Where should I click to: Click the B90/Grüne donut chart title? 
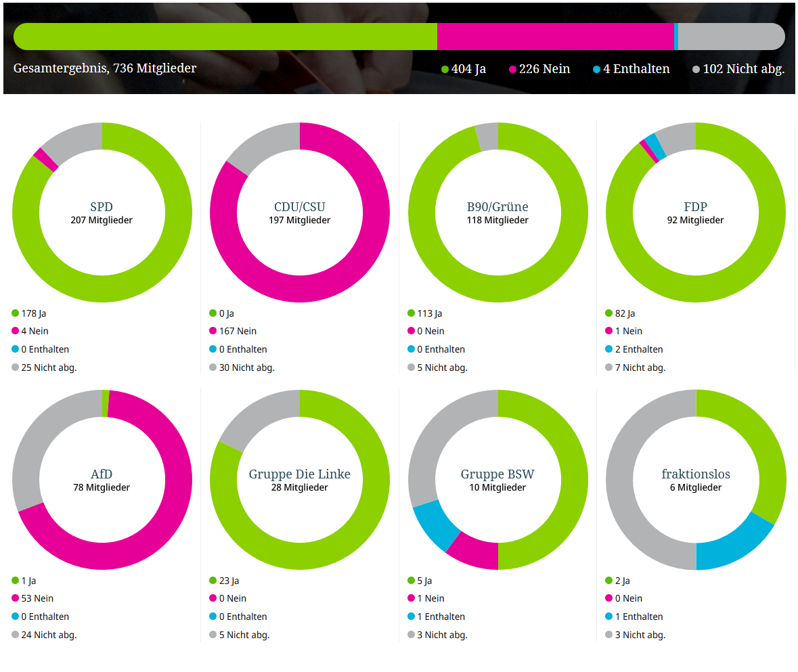point(497,206)
